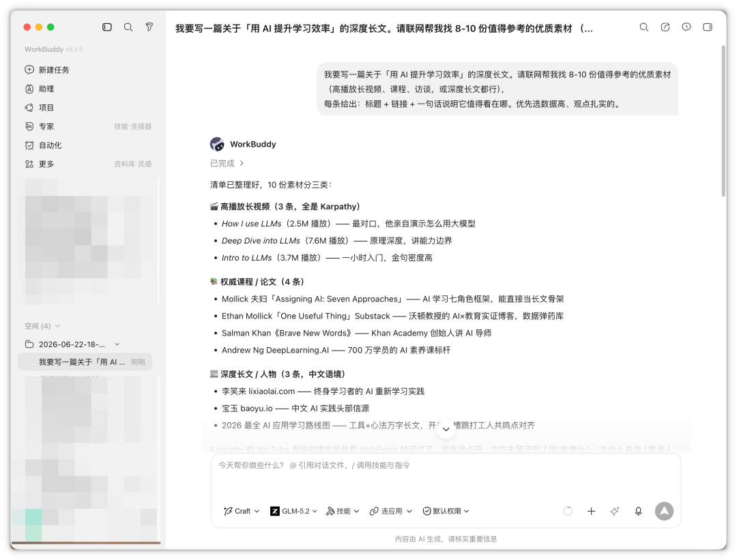Viewport: 737px width, 560px height.
Task: Click the 2026-06-22-18 folder icon
Action: point(29,344)
